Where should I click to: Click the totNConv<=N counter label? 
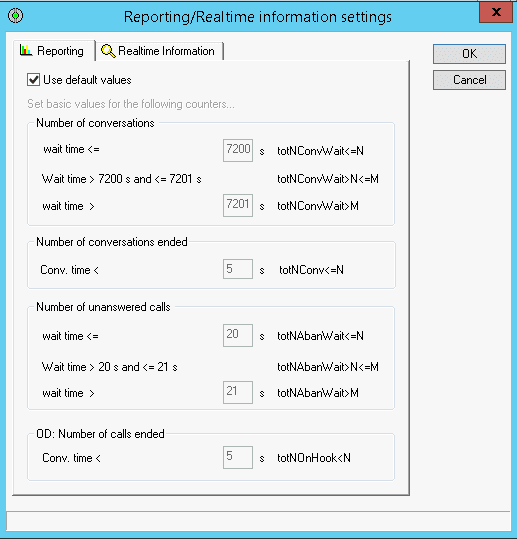point(311,270)
